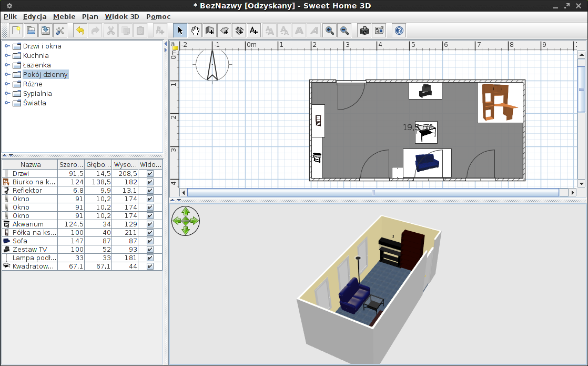The height and width of the screenshot is (366, 588).
Task: Activate the Pan hand tool
Action: coord(195,31)
